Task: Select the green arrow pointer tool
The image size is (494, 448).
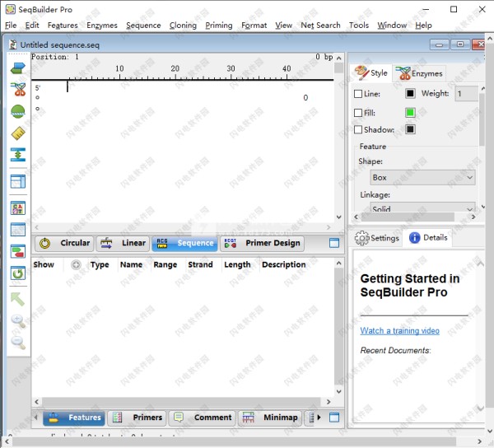Action: 17,299
